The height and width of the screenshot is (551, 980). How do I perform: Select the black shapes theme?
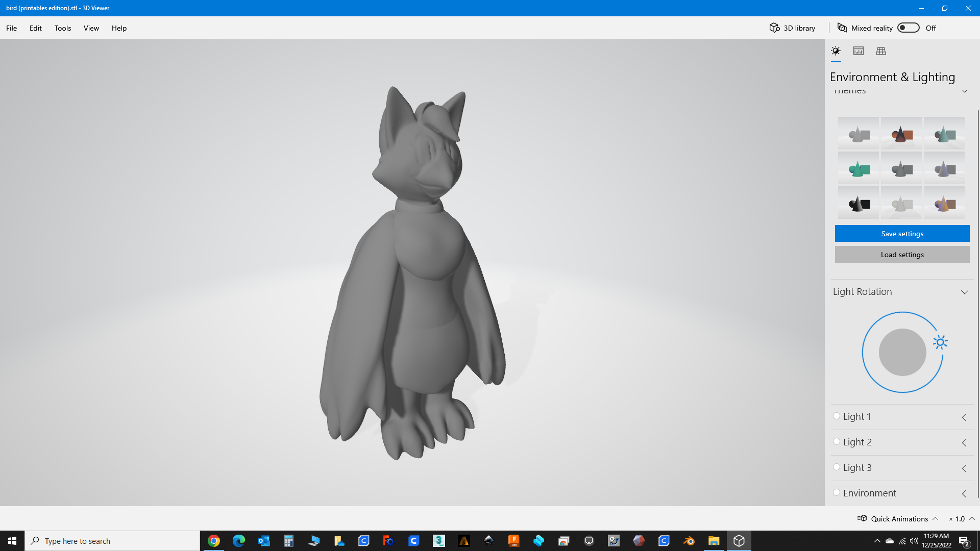coord(859,203)
